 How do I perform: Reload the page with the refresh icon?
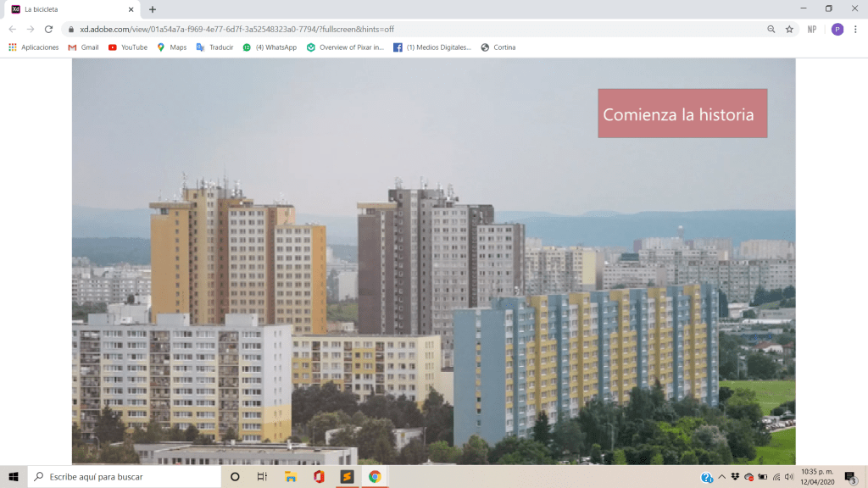point(48,29)
